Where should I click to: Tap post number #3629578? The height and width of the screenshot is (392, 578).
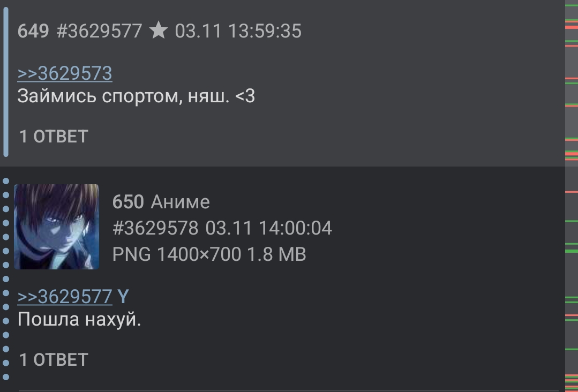point(155,228)
